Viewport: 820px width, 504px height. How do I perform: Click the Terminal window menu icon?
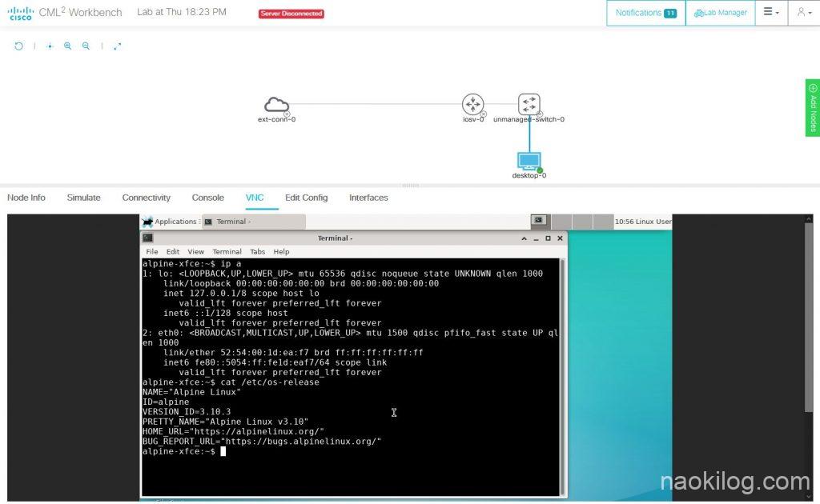click(x=148, y=238)
